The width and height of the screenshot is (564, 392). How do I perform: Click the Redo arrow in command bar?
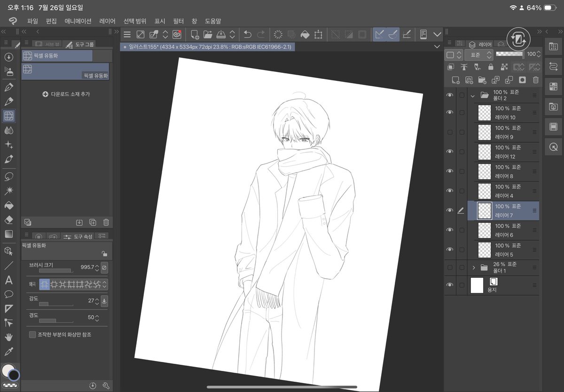click(x=261, y=34)
